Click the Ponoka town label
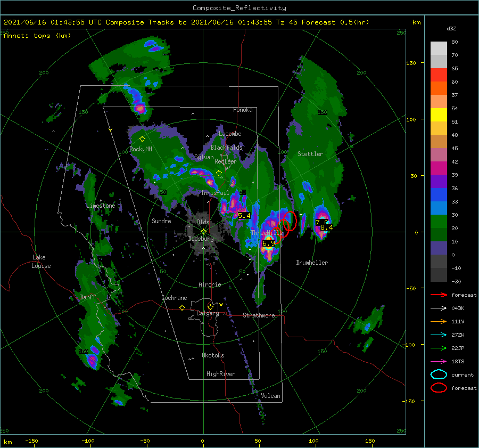The height and width of the screenshot is (448, 479). pyautogui.click(x=243, y=110)
